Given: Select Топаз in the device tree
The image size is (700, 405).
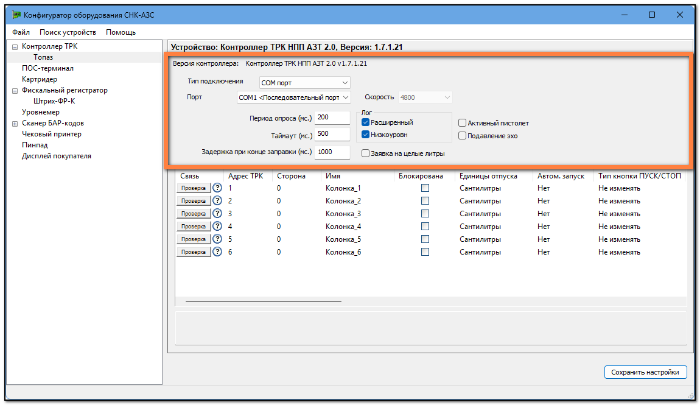Looking at the screenshot, I should click(x=43, y=57).
